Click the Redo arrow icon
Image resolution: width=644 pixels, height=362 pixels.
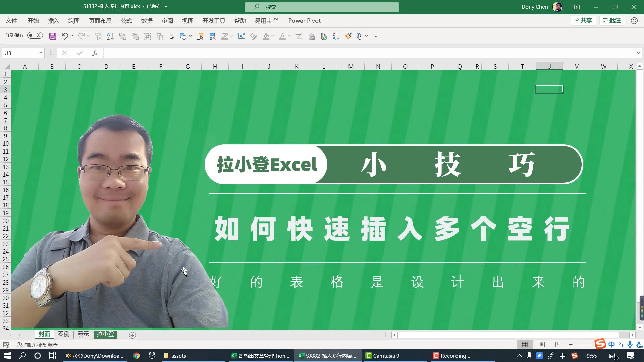(x=81, y=36)
